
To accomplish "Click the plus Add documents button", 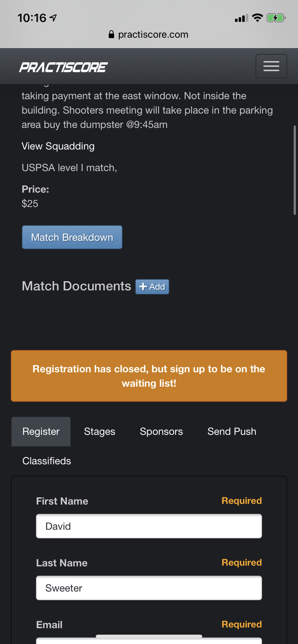I will click(x=152, y=287).
